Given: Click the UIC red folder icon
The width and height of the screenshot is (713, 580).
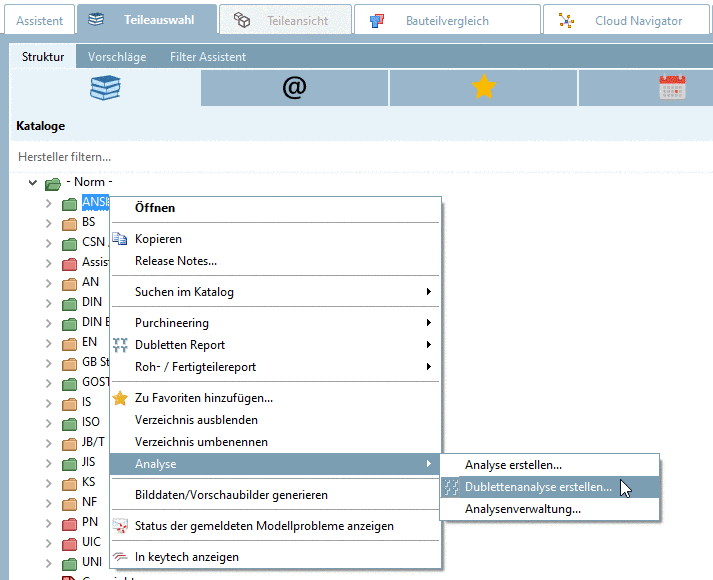Looking at the screenshot, I should point(69,544).
